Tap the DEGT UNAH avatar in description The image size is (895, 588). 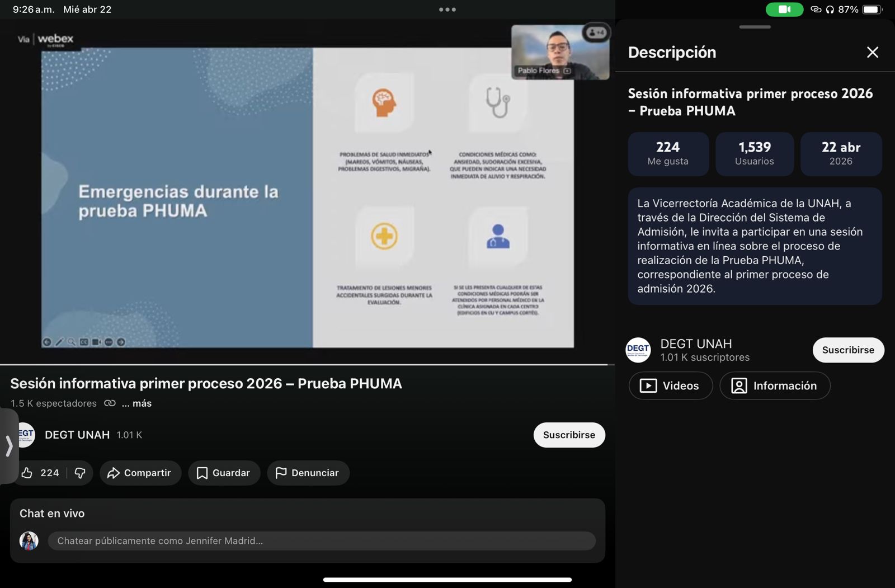pyautogui.click(x=638, y=350)
